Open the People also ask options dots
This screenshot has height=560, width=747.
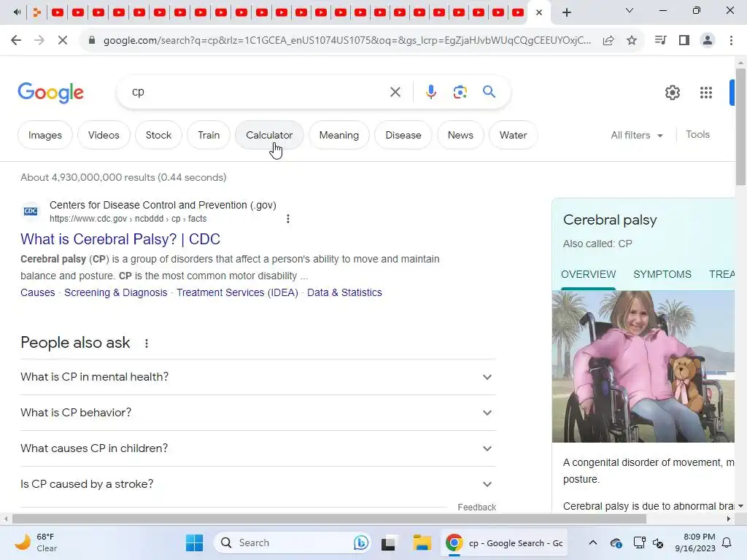point(147,343)
